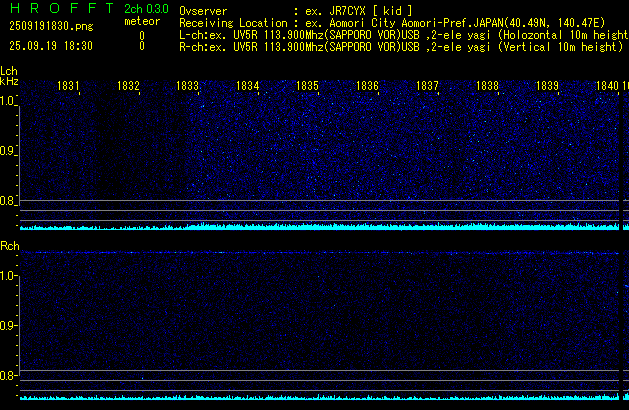Click the 1840 time marker
Image resolution: width=629 pixels, height=410 pixels.
607,87
